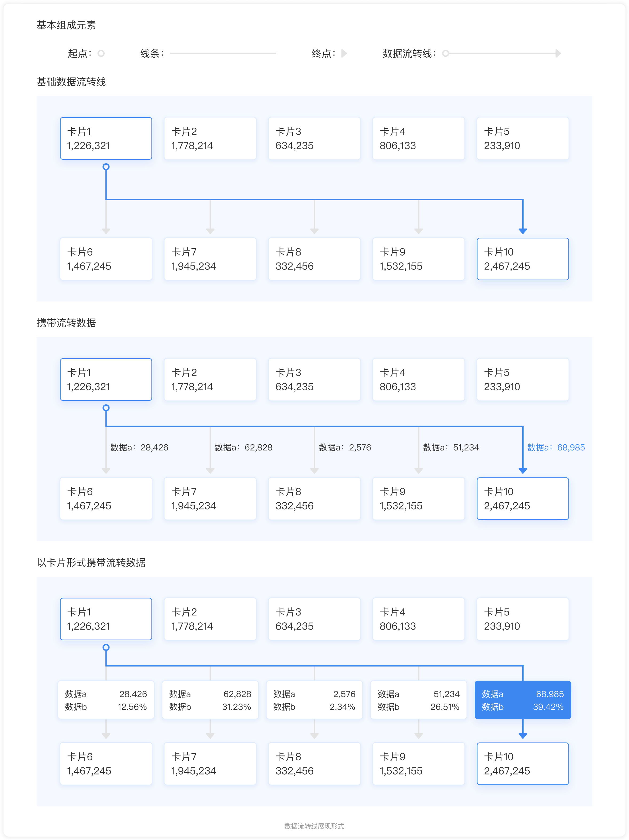Select 卡片9 card in 携带流转数据 section

[x=419, y=498]
